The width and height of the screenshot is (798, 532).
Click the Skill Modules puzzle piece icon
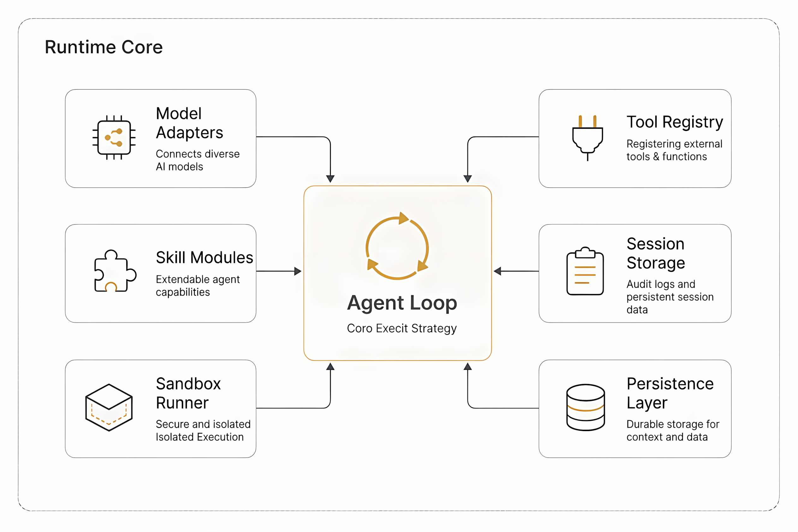point(115,271)
